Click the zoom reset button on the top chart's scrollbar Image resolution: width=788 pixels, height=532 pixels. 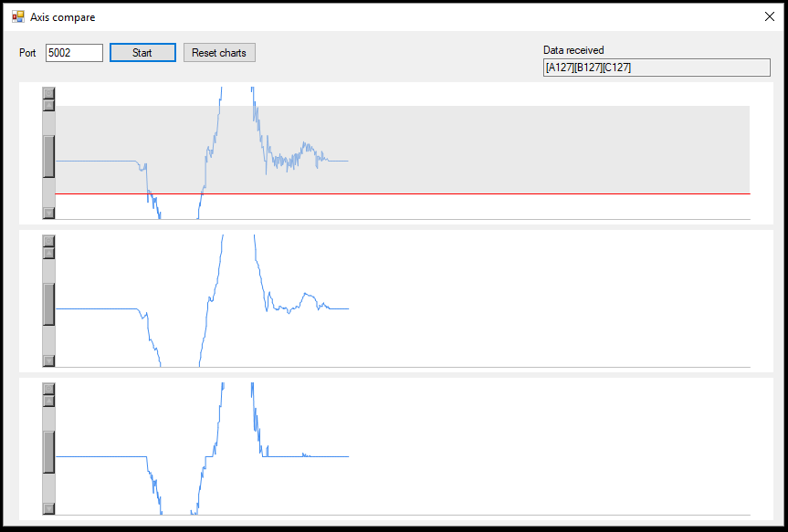point(48,93)
